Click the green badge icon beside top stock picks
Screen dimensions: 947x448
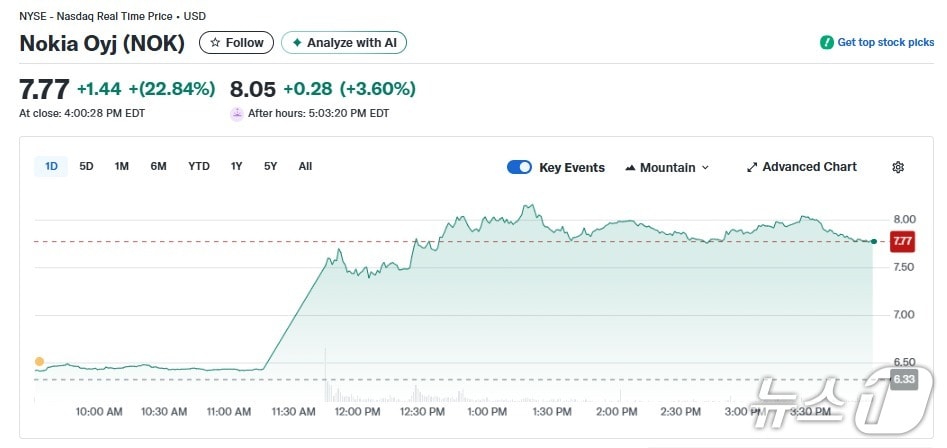click(826, 43)
